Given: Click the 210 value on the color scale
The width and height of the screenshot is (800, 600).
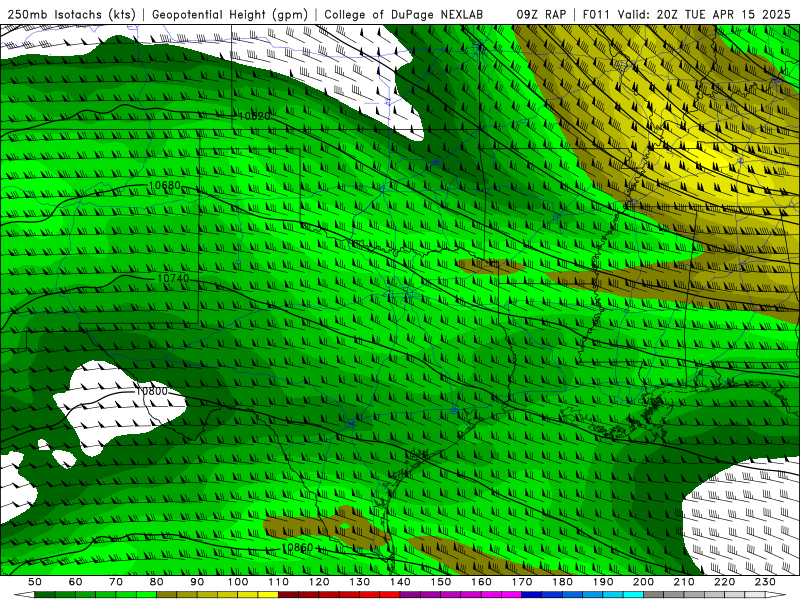Looking at the screenshot, I should click(x=685, y=582).
